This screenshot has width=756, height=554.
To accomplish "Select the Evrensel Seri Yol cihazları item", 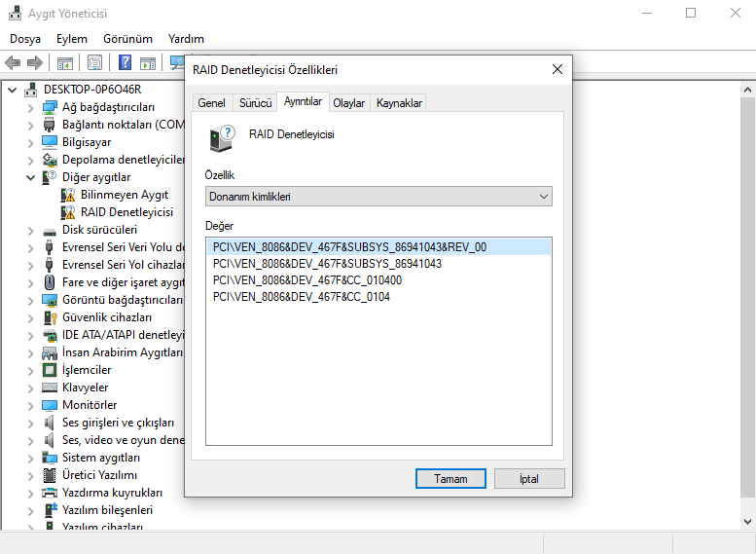I will [x=123, y=265].
